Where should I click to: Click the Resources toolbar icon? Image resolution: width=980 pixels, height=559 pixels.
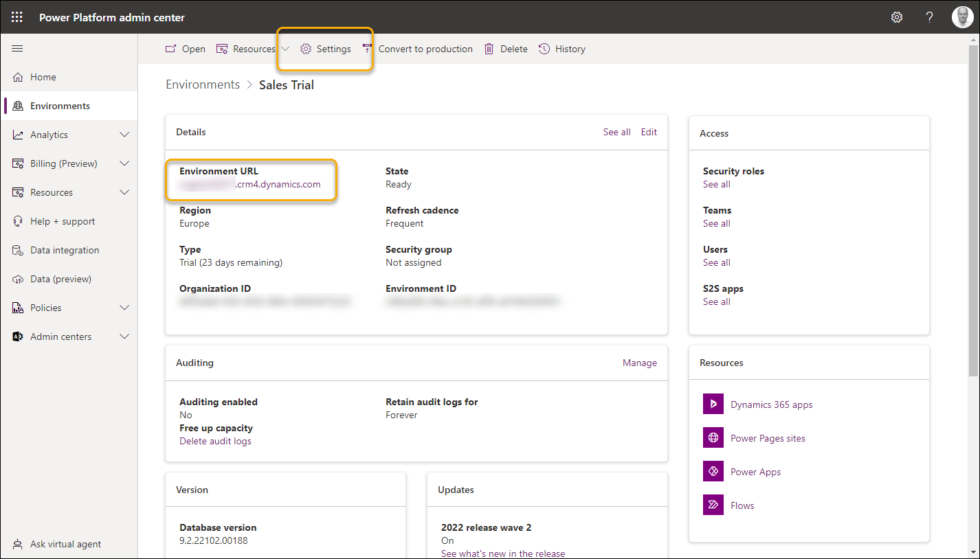tap(222, 49)
